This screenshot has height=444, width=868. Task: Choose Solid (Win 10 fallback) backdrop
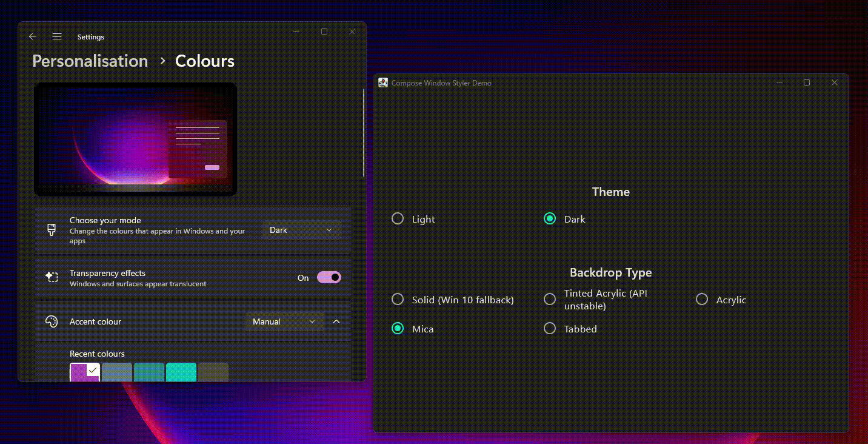click(398, 299)
